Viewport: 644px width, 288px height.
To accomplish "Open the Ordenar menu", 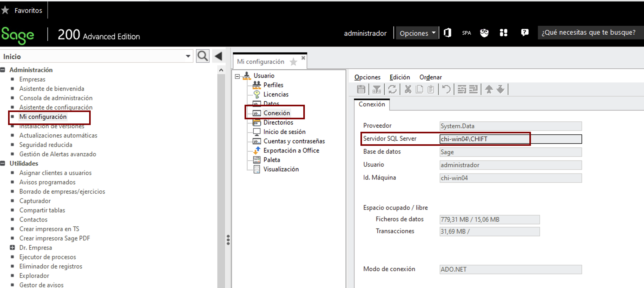I will point(430,77).
